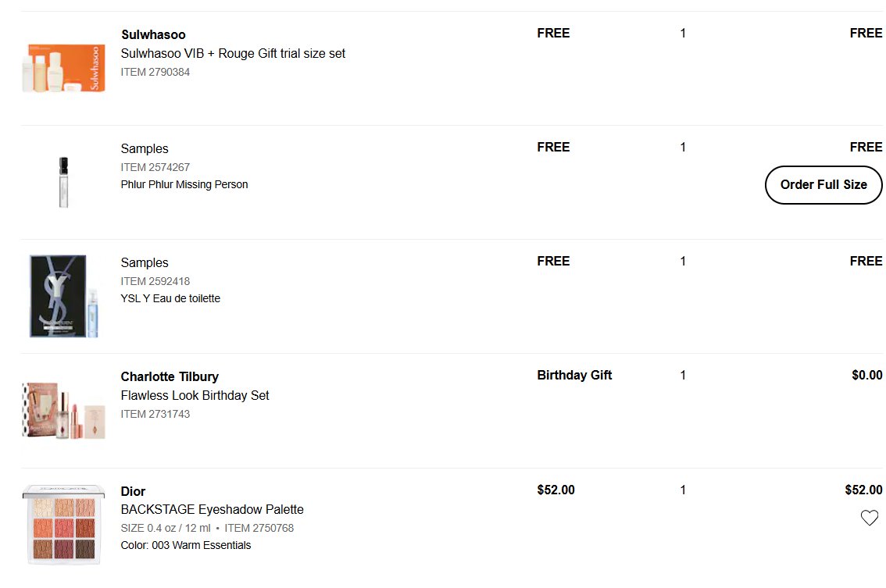Image resolution: width=886 pixels, height=588 pixels.
Task: Click the ITEM 2750768 number for Dior
Action: [x=259, y=528]
